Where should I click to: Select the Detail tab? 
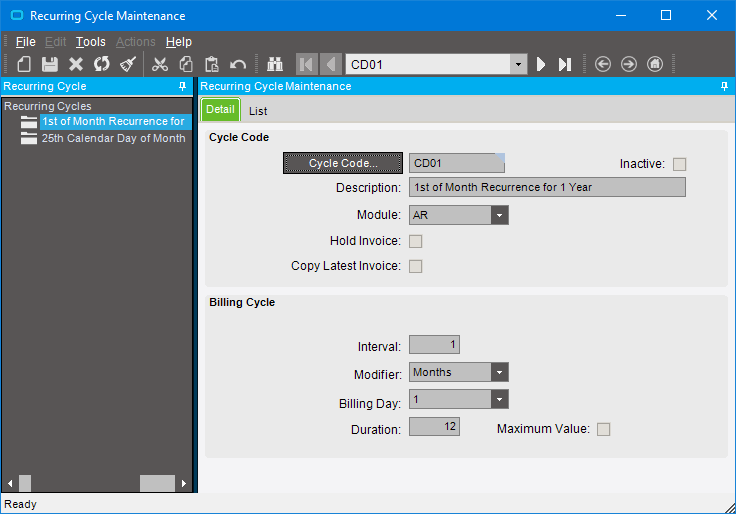[220, 110]
